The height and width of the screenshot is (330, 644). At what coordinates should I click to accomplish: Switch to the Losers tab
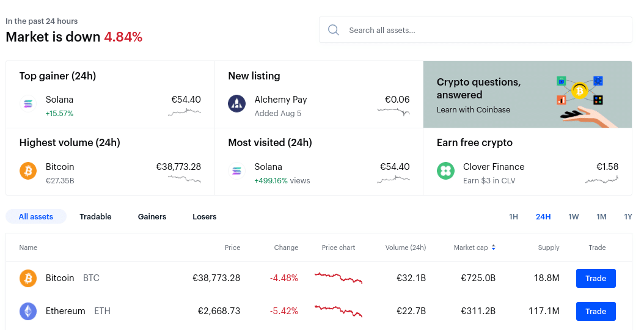coord(205,216)
